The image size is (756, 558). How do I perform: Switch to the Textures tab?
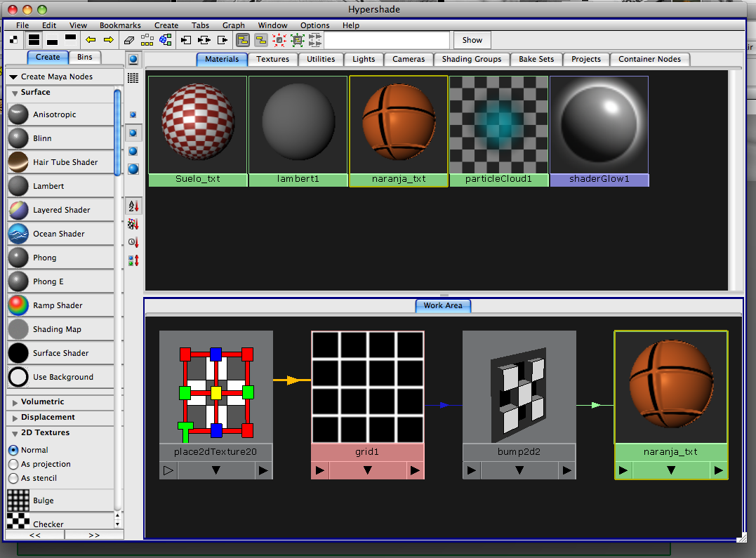click(272, 59)
